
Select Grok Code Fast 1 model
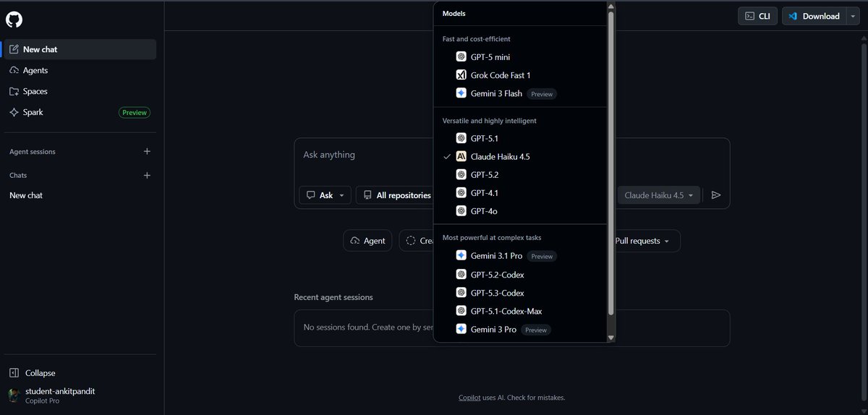(x=522, y=75)
